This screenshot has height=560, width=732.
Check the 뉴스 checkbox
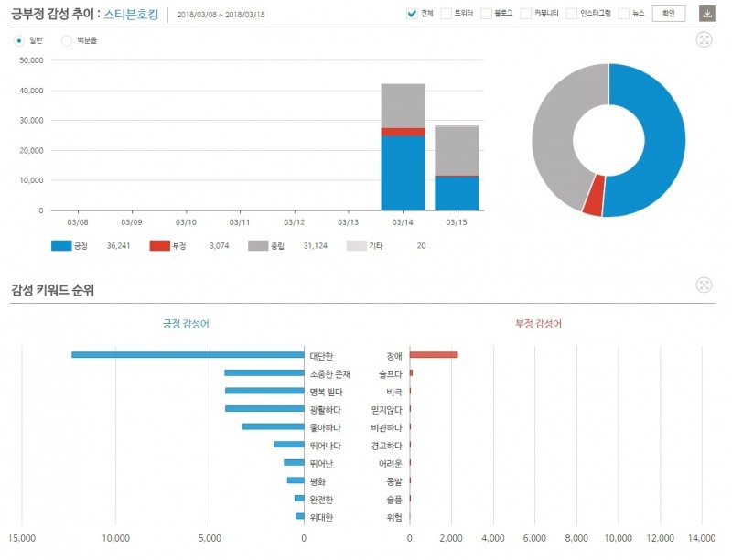click(624, 14)
